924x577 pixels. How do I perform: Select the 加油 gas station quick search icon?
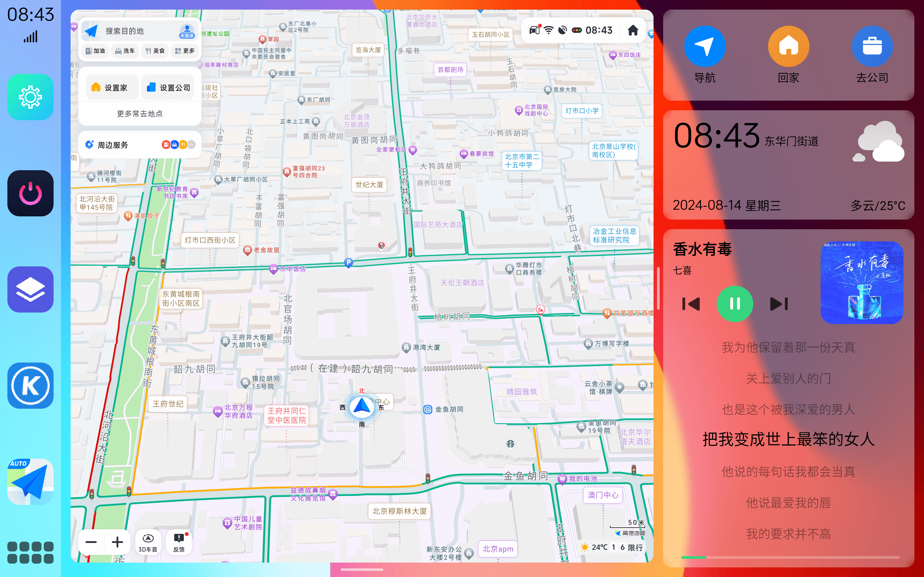(x=94, y=51)
